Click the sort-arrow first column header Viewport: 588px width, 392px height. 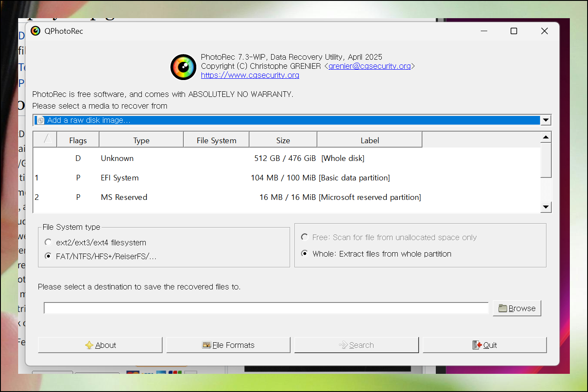(45, 140)
